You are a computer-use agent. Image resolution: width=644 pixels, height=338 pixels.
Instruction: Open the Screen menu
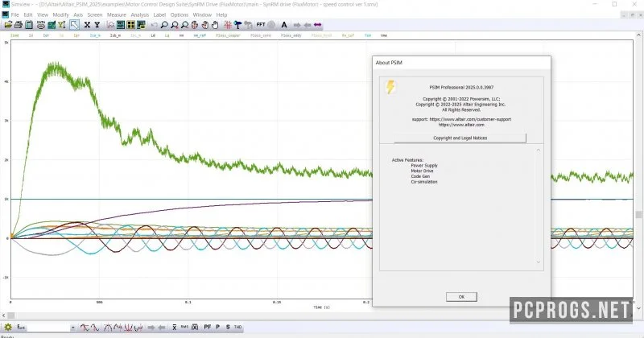click(x=95, y=14)
